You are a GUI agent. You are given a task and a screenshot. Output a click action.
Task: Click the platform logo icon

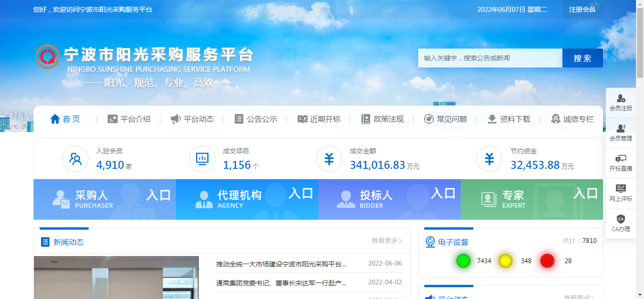click(x=48, y=57)
